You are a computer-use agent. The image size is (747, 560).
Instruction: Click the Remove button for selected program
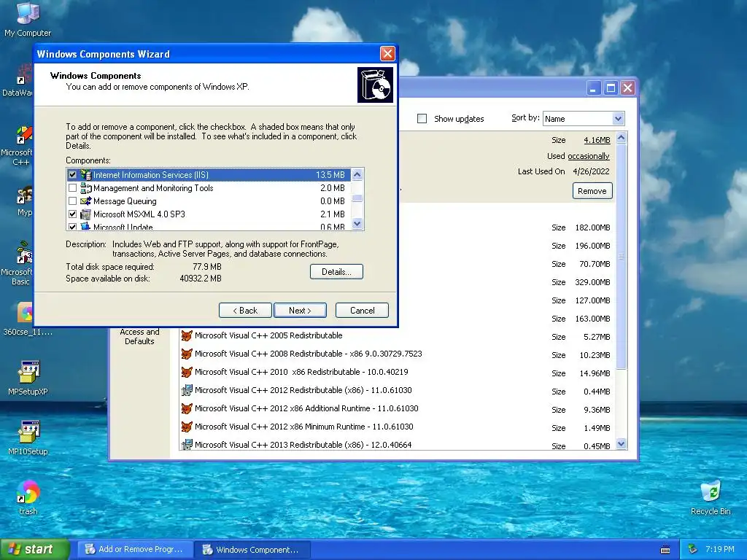(x=592, y=191)
